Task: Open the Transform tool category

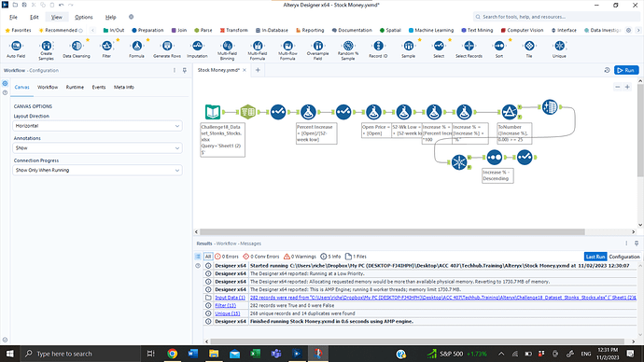Action: click(x=234, y=30)
